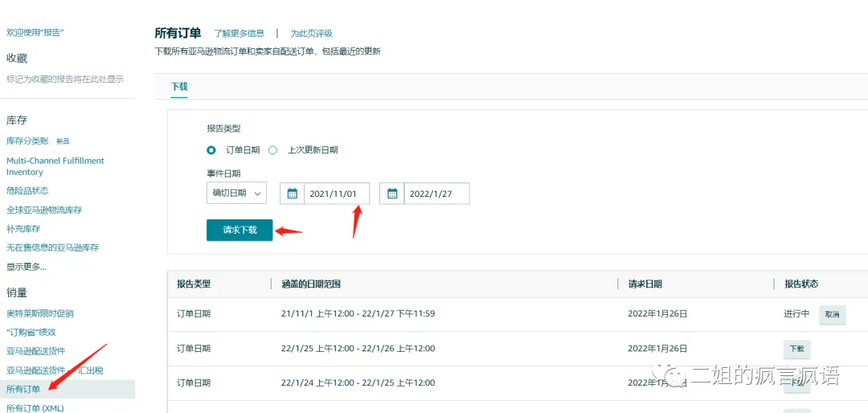Select the 订单日期 radio button

tap(211, 150)
